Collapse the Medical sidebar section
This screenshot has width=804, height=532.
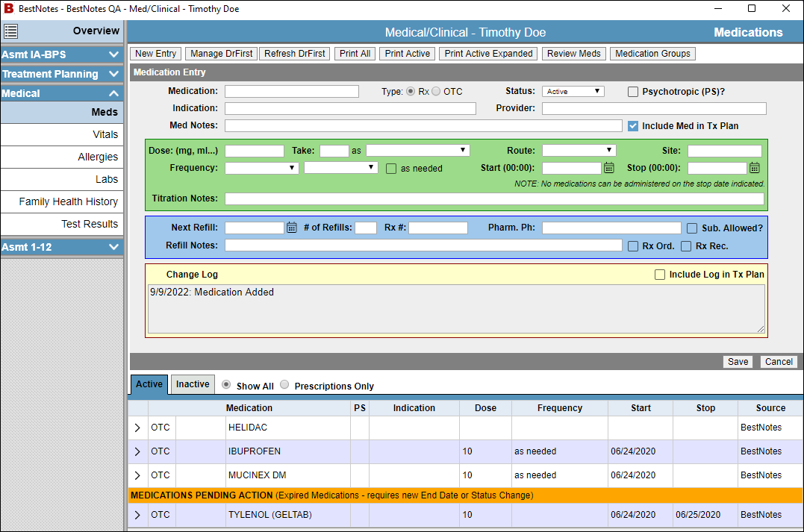[61, 93]
